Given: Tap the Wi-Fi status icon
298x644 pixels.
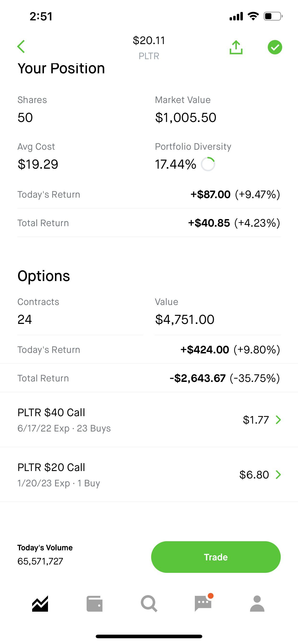Looking at the screenshot, I should click(253, 16).
